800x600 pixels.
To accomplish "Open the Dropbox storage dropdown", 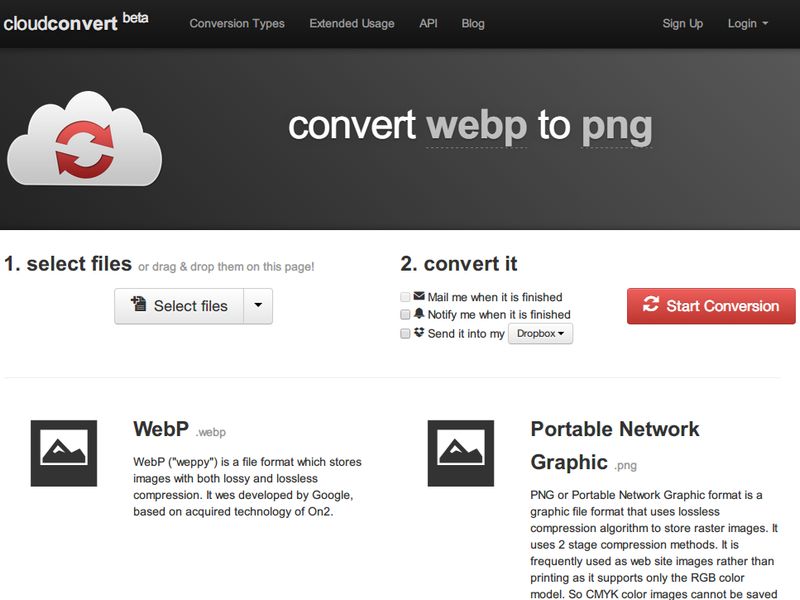I will click(540, 334).
